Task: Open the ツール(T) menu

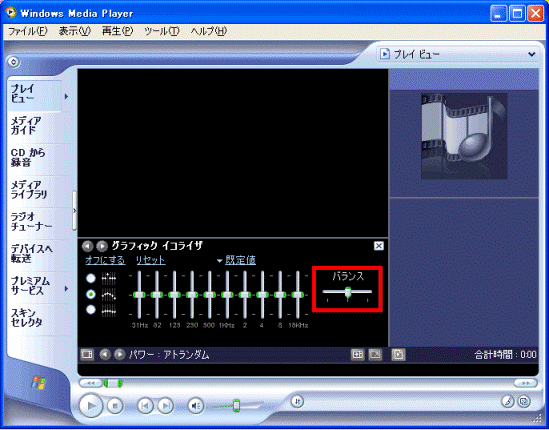Action: click(161, 31)
